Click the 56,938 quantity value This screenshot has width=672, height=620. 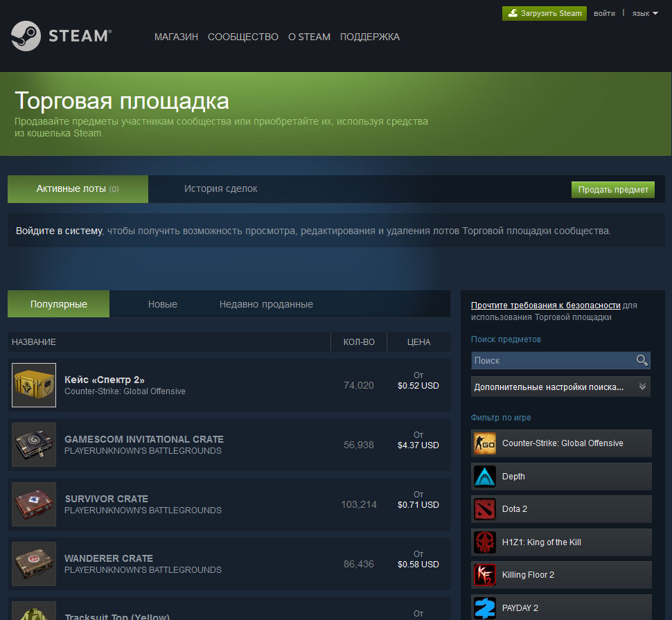pyautogui.click(x=359, y=445)
